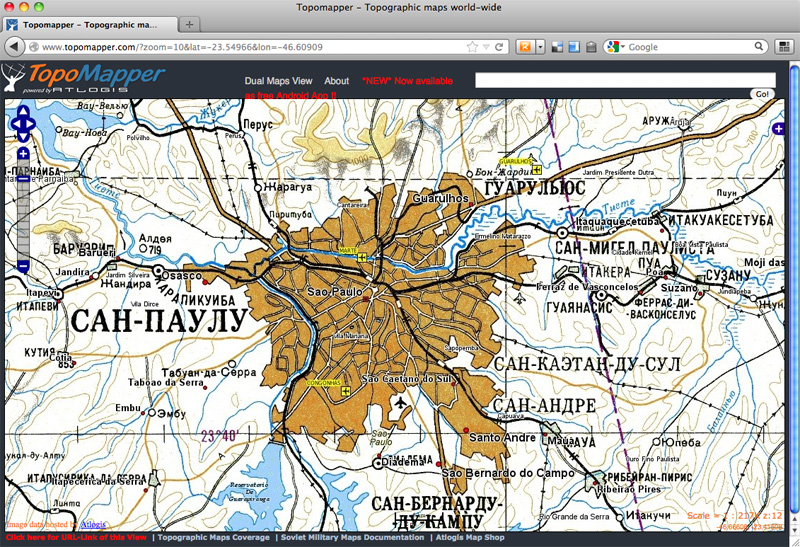This screenshot has width=800, height=547.
Task: Open the About page link
Action: tap(337, 81)
